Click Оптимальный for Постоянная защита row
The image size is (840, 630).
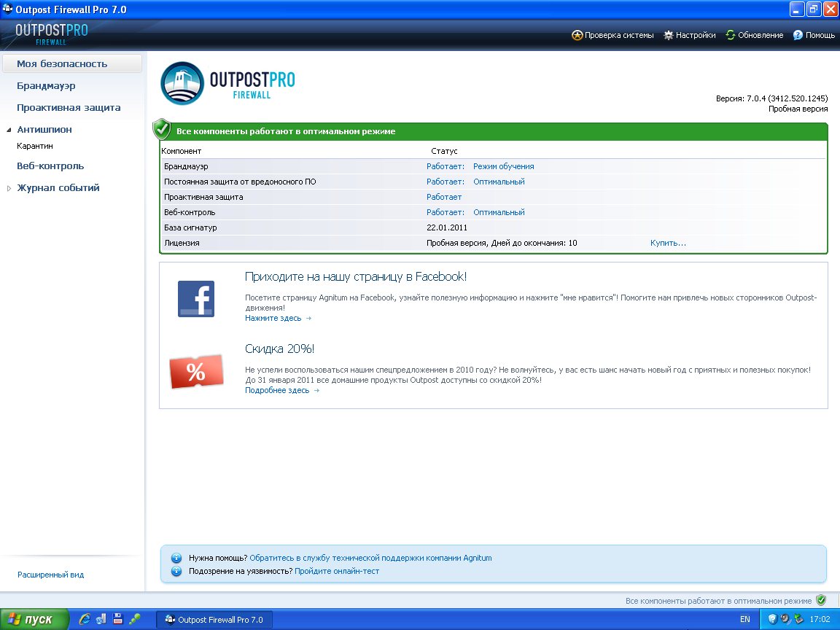(x=499, y=182)
